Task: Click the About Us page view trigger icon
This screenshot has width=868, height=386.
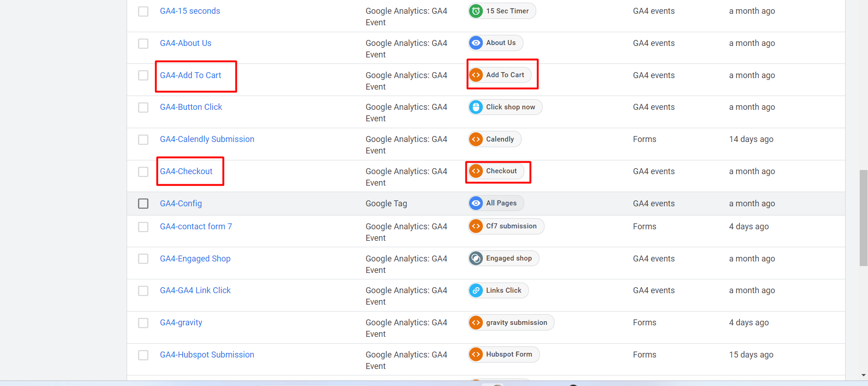Action: click(x=476, y=43)
